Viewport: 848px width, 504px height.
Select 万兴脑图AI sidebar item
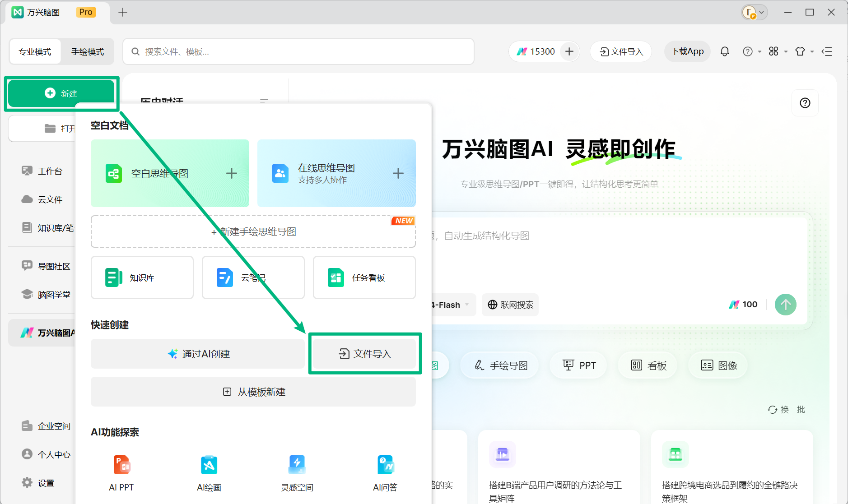click(x=42, y=333)
